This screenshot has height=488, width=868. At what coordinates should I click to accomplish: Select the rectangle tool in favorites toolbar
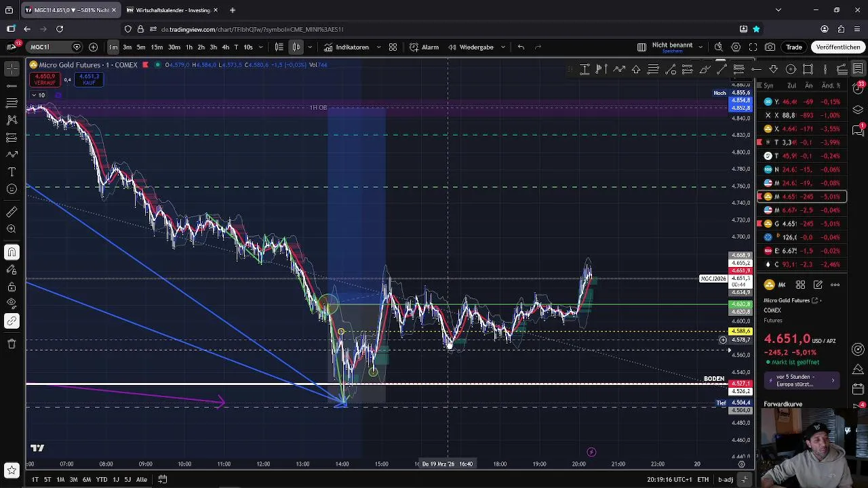tap(808, 69)
